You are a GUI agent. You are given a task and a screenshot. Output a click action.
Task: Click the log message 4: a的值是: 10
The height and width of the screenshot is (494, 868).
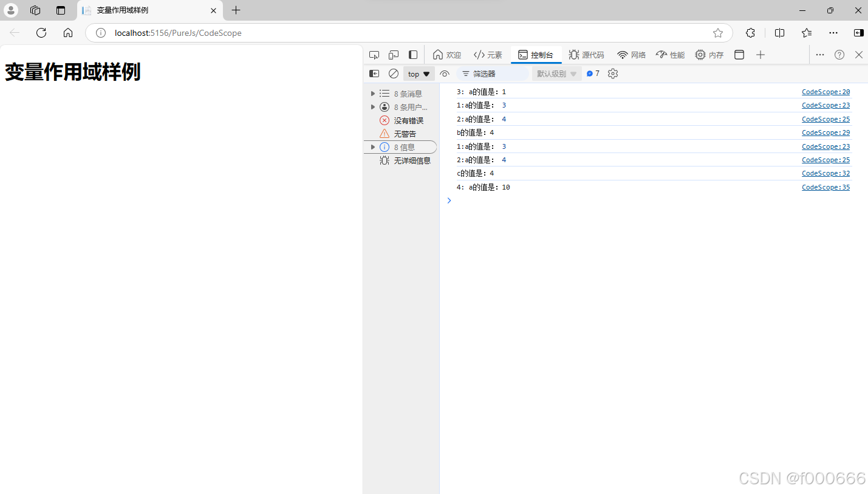click(x=483, y=187)
